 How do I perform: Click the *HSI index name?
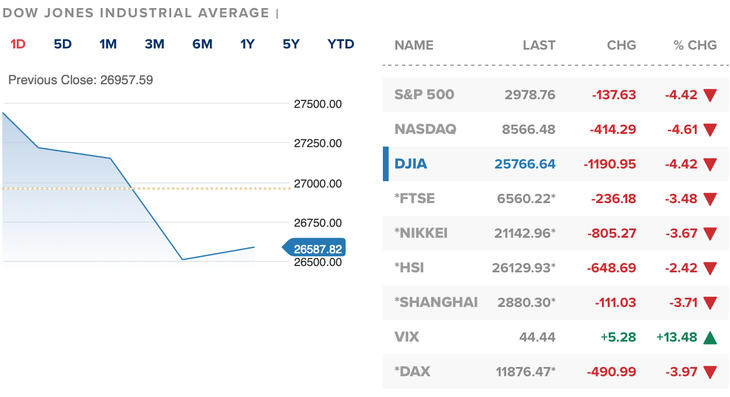tap(409, 268)
